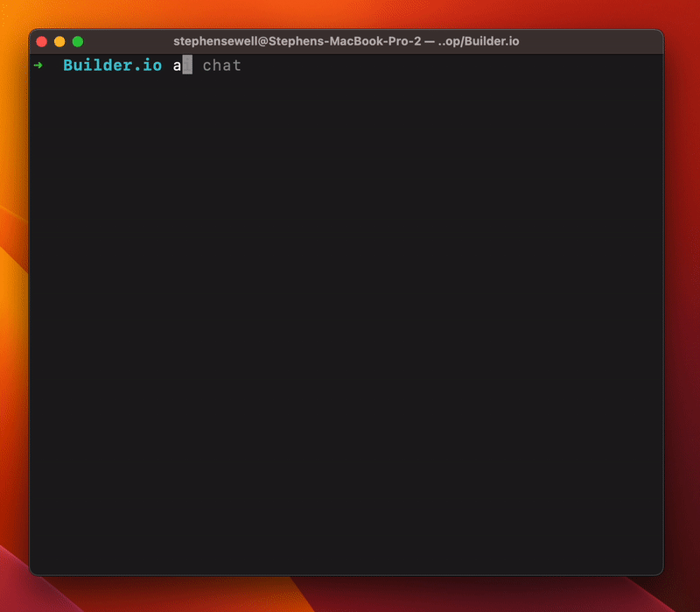Close the terminal window with red button
Viewport: 700px width, 612px height.
[41, 40]
